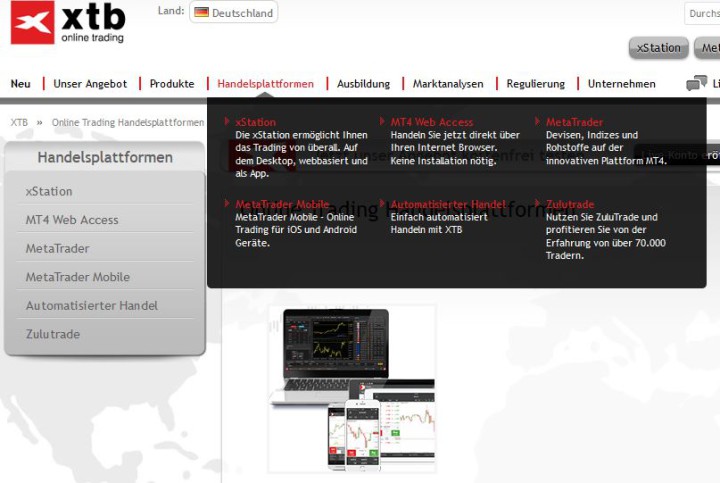Screen dimensions: 720x483
Task: Click the xStation button at top right
Action: [x=658, y=48]
